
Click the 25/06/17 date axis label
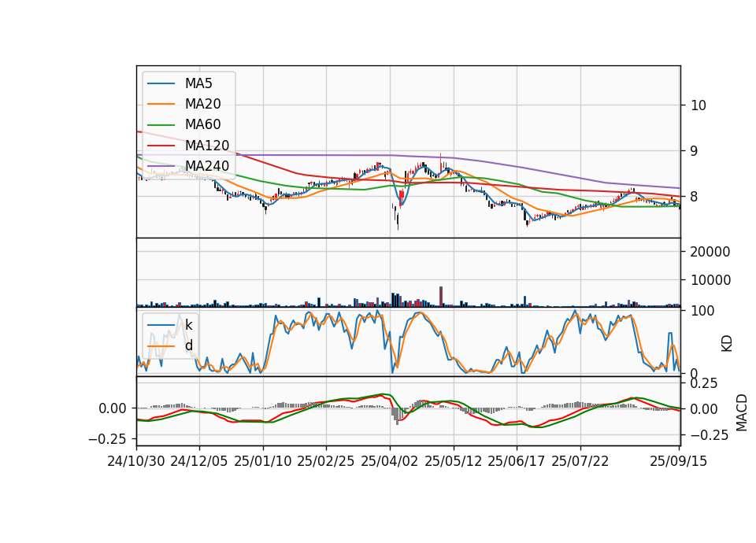pyautogui.click(x=517, y=461)
